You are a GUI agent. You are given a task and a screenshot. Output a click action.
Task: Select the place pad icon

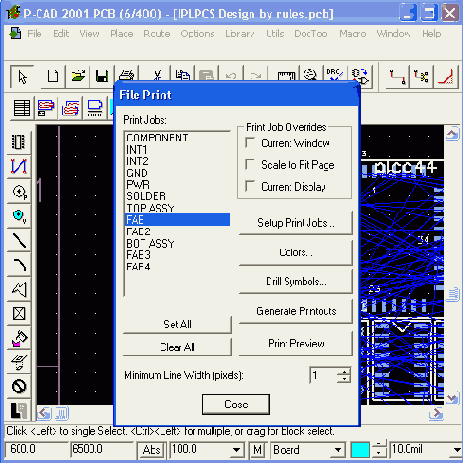pyautogui.click(x=19, y=192)
